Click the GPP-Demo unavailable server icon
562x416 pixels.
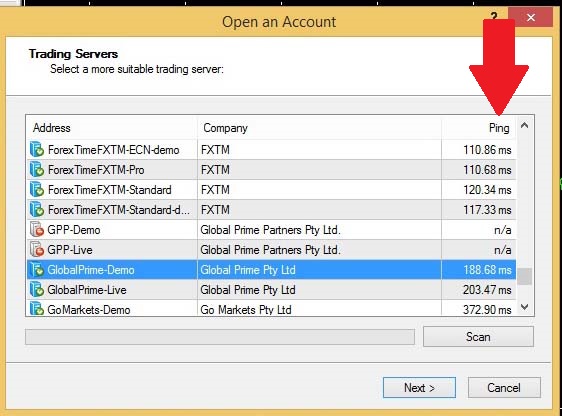pyautogui.click(x=37, y=230)
